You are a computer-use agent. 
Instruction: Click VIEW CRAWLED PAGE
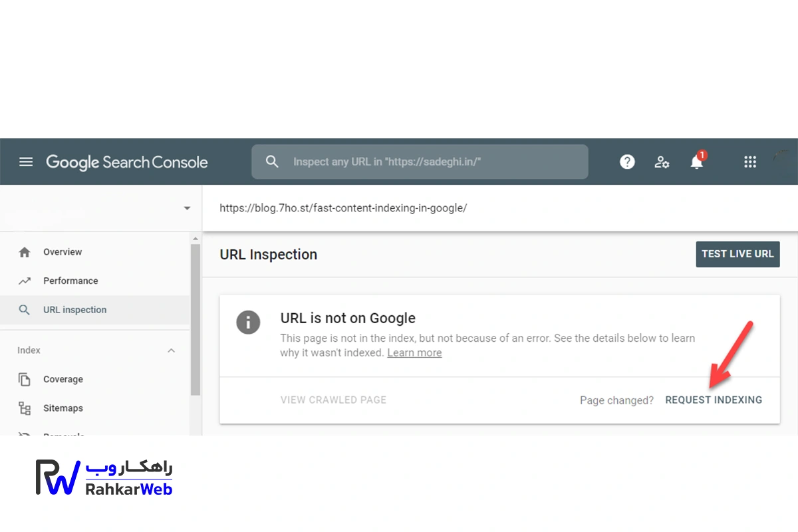(333, 400)
